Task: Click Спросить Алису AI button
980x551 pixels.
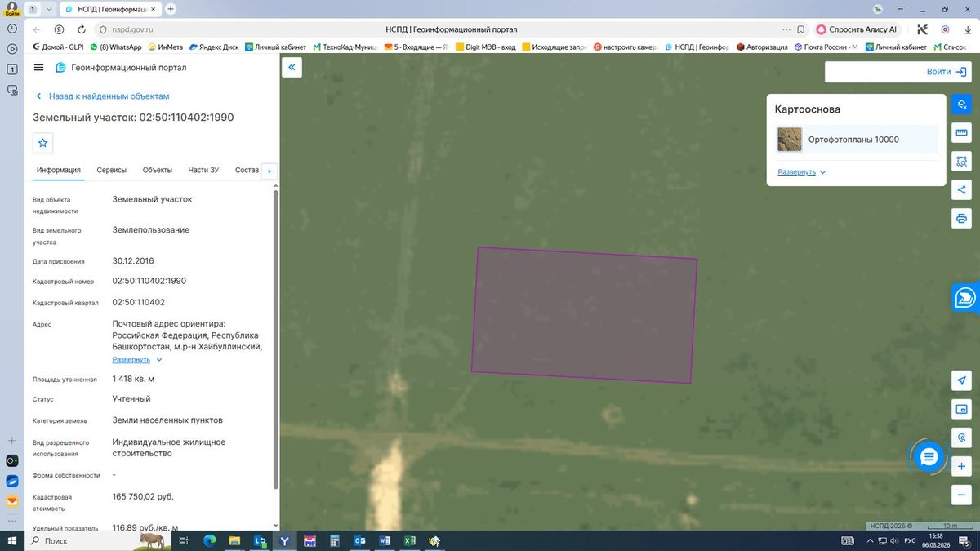Action: coord(857,29)
